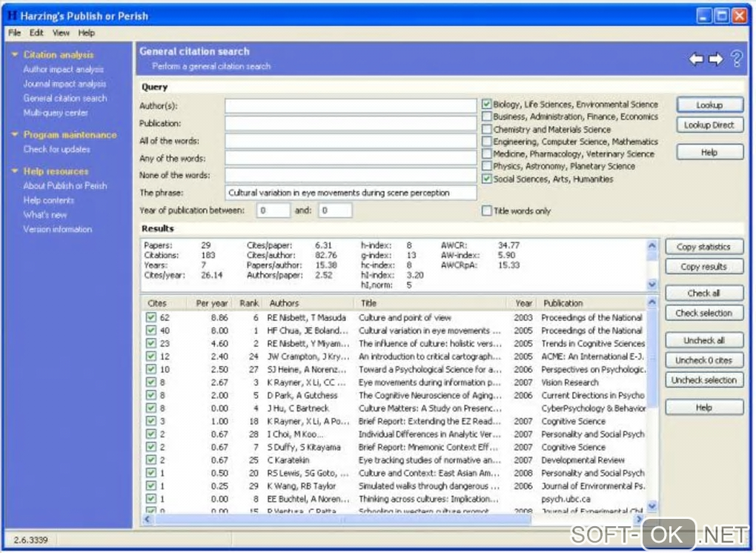Screen dimensions: 756x553
Task: Collapse the Citation analysis section
Action: click(15, 54)
